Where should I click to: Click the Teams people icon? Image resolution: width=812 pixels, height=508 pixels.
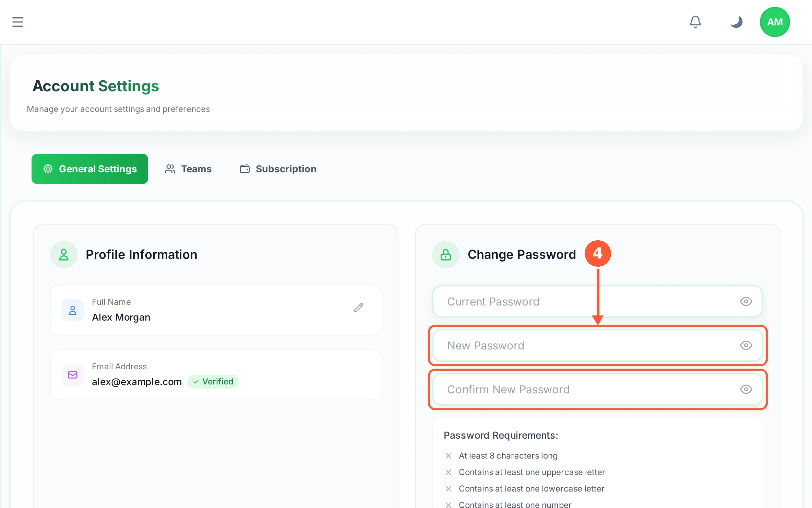pyautogui.click(x=170, y=169)
